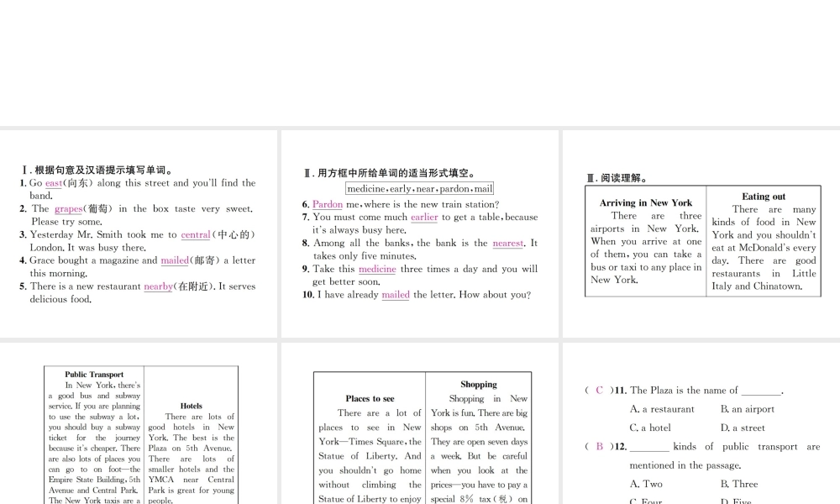Click the phrase 'Italy and Chinatown.' in Eating out
Viewport: 840px width, 504px height.
tap(757, 286)
